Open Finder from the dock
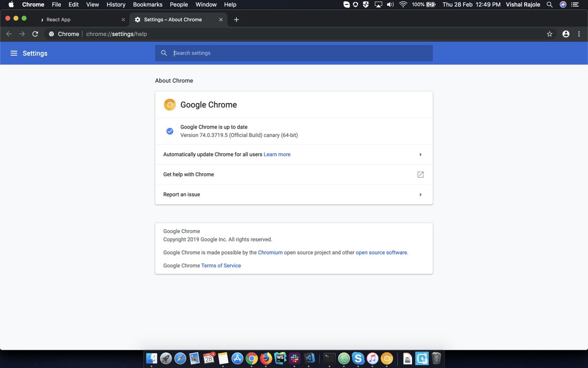The width and height of the screenshot is (588, 368). pyautogui.click(x=152, y=358)
